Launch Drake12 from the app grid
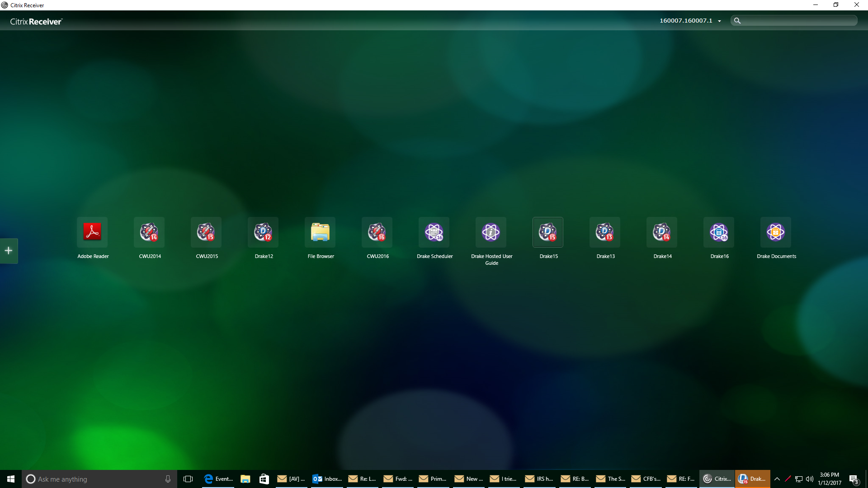 pyautogui.click(x=264, y=232)
